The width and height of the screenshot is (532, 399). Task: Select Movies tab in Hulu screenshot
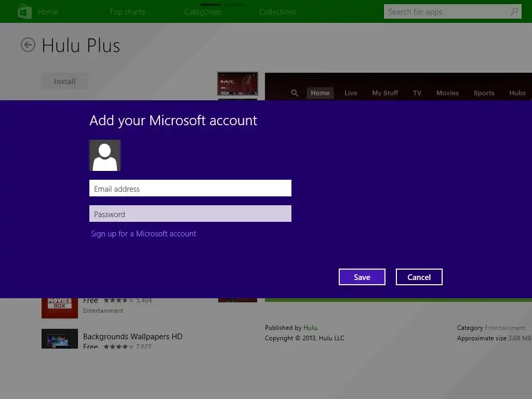click(447, 93)
